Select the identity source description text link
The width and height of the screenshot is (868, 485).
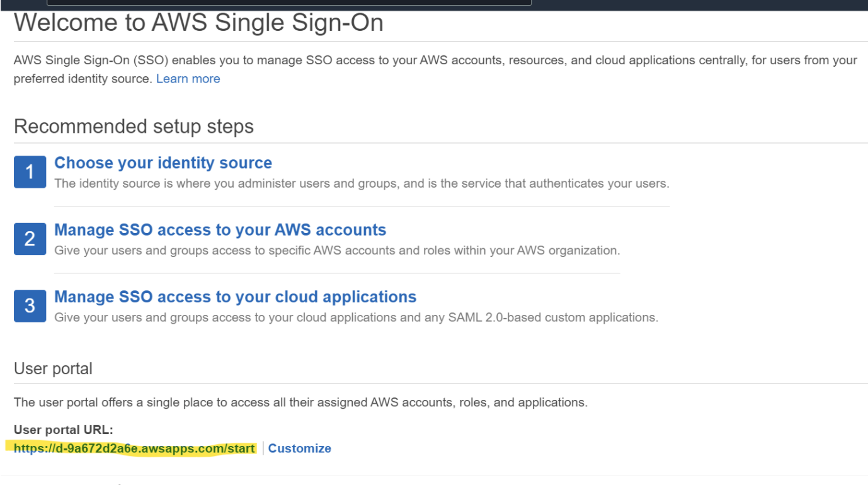[x=188, y=78]
